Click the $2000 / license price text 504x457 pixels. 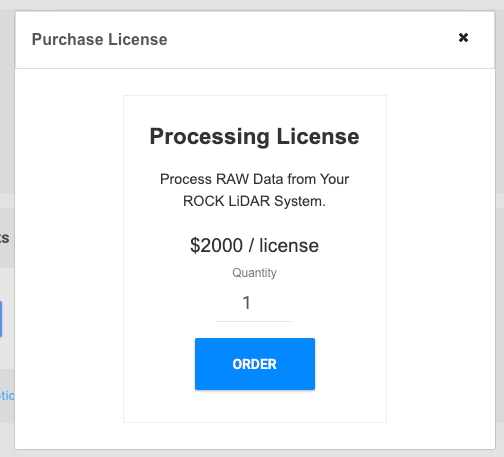[x=254, y=246]
